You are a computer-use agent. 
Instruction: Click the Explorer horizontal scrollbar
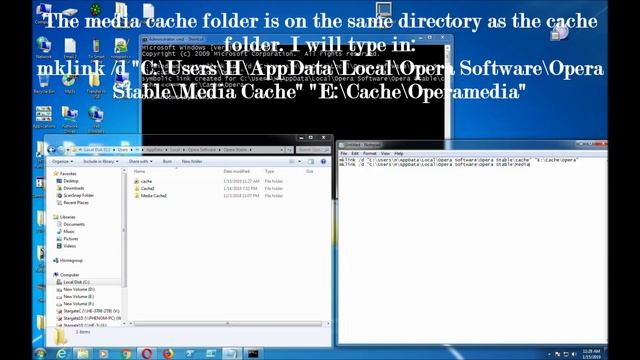tap(228, 324)
